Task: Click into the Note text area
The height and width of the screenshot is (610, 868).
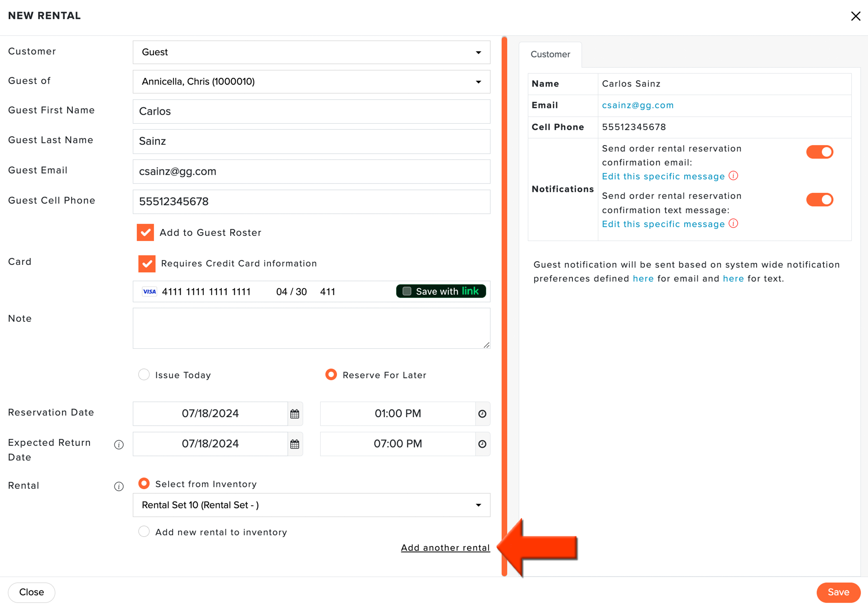Action: 311,328
